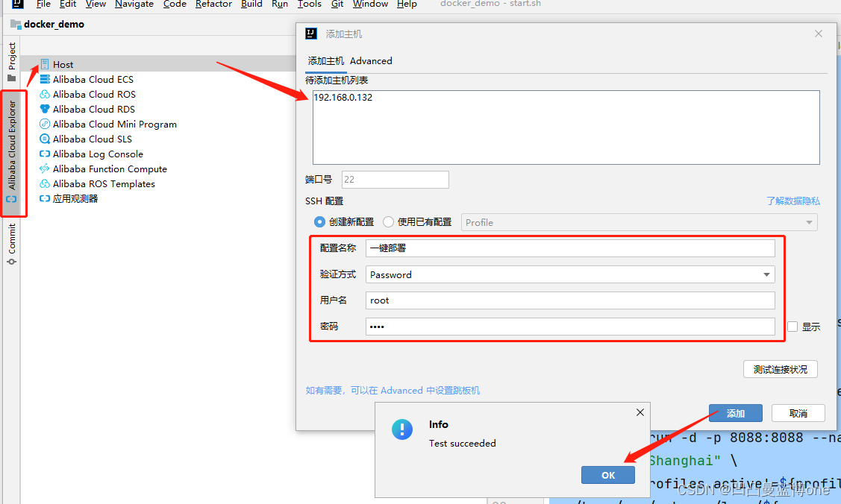
Task: Click the docker_demo project name
Action: pos(54,24)
